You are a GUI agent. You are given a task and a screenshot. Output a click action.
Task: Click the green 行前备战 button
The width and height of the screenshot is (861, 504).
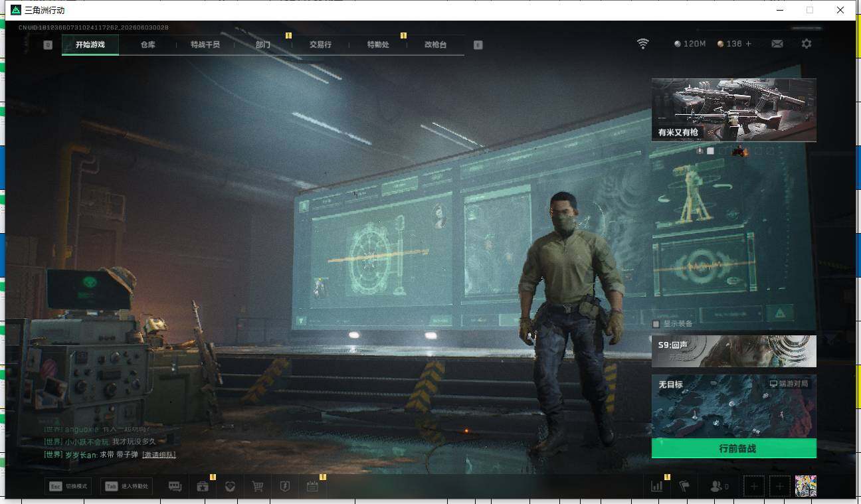point(734,448)
